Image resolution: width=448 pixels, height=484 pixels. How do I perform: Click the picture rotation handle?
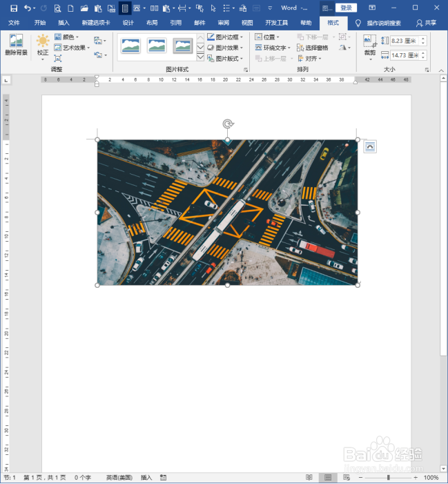228,124
